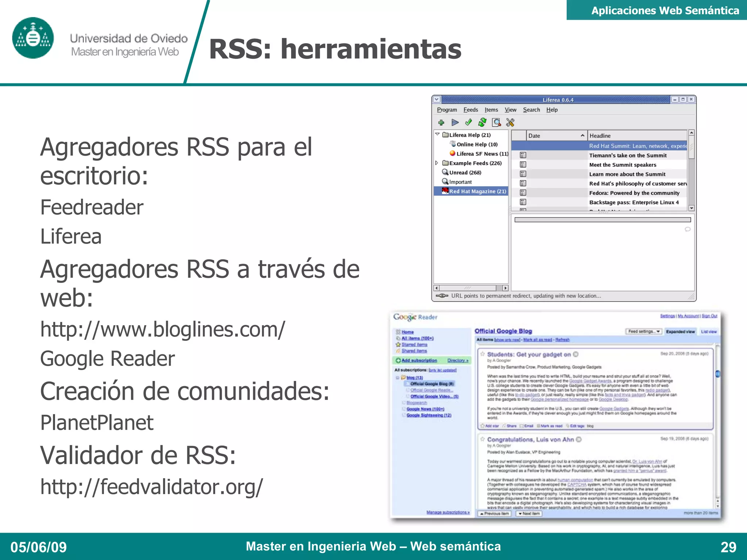The image size is (747, 560).
Task: Expand the Example Feeds folder
Action: coord(437,163)
